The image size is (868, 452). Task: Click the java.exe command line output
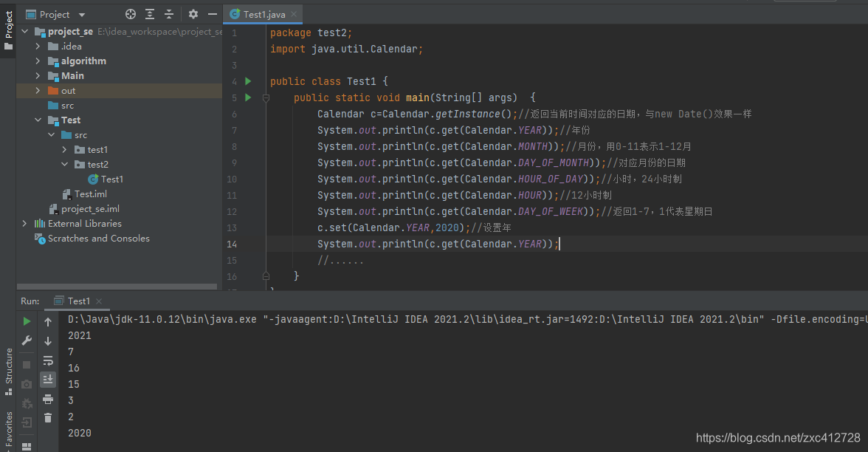(x=468, y=319)
